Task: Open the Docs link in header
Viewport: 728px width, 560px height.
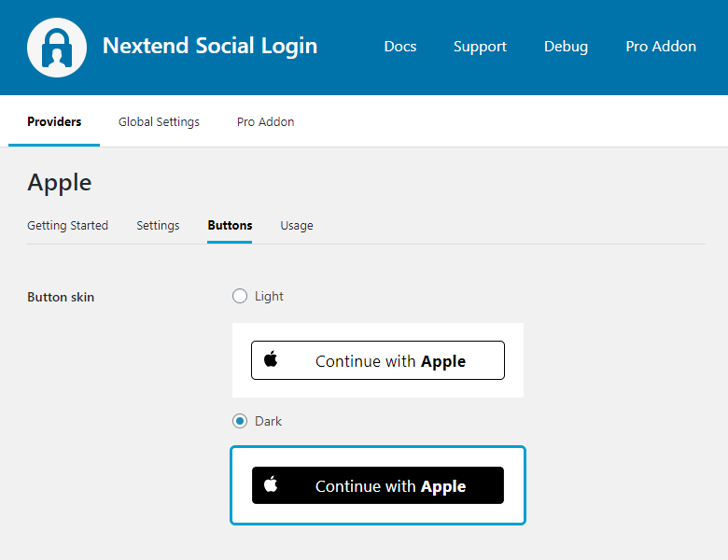Action: (399, 47)
